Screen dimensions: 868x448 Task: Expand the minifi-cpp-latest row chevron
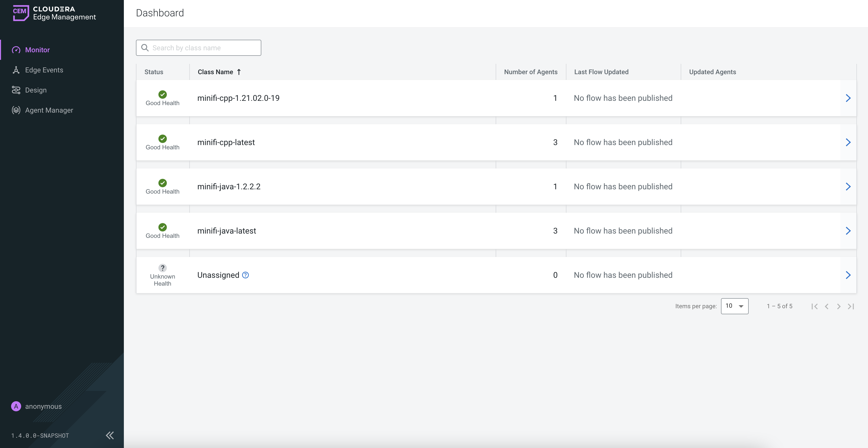coord(848,142)
